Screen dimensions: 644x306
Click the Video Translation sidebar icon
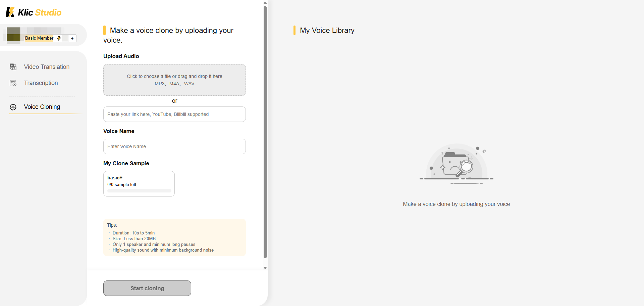[13, 67]
